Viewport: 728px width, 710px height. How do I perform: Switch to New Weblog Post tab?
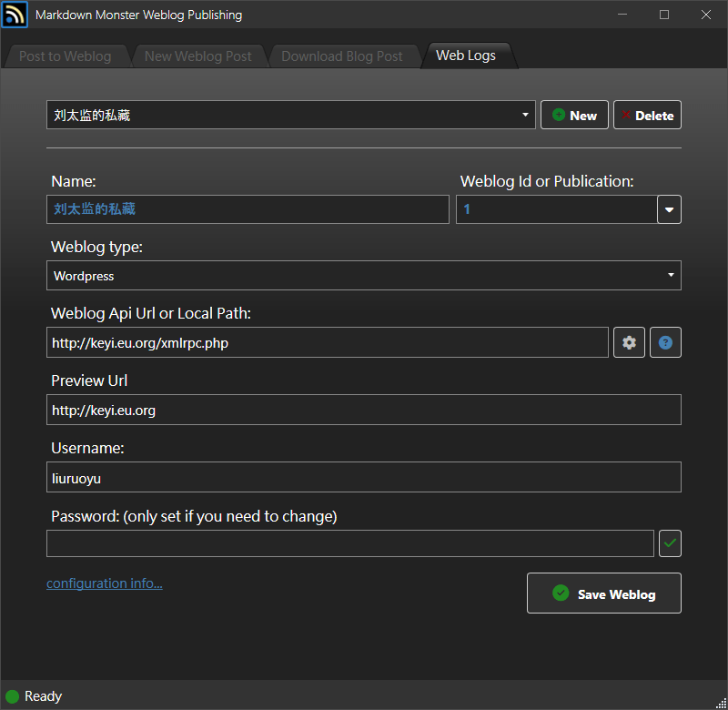click(197, 56)
